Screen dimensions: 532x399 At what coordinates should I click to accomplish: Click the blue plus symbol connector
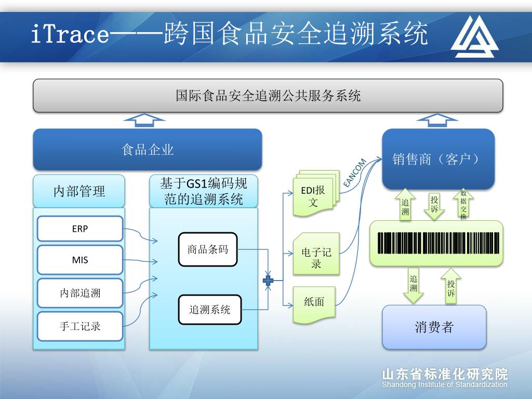(x=268, y=280)
